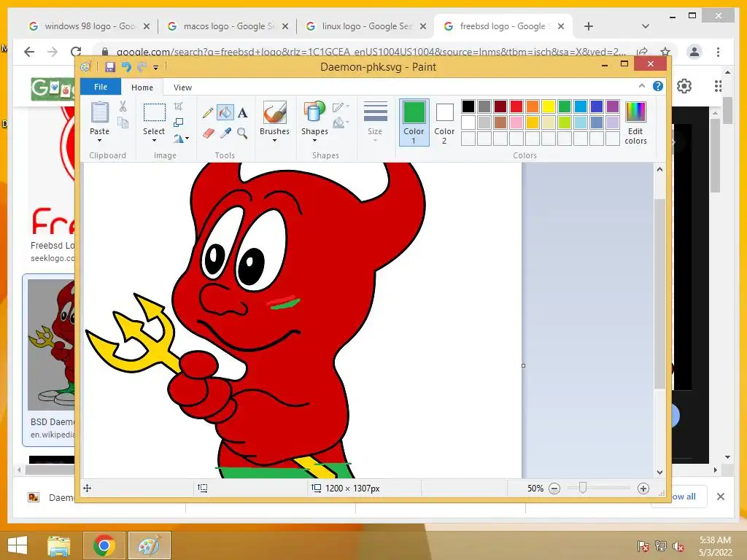Click the Redo arrow in Paint title bar

tap(142, 67)
